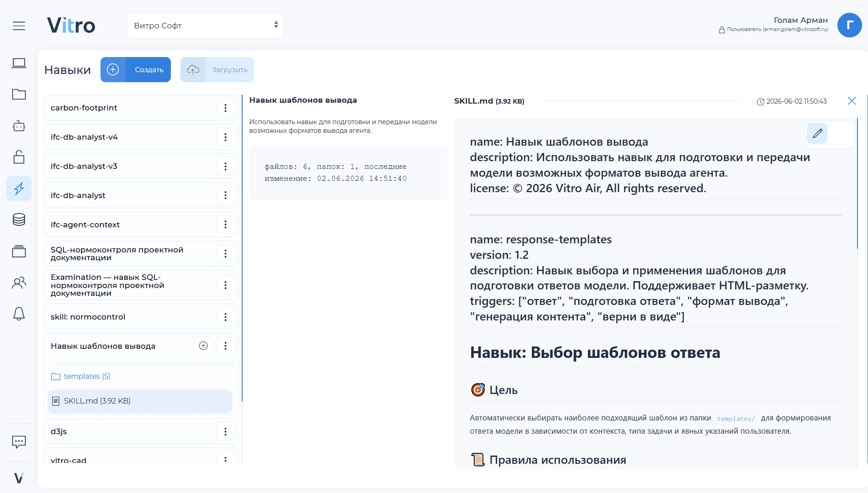
Task: Open the users sidebar icon
Action: [x=19, y=283]
